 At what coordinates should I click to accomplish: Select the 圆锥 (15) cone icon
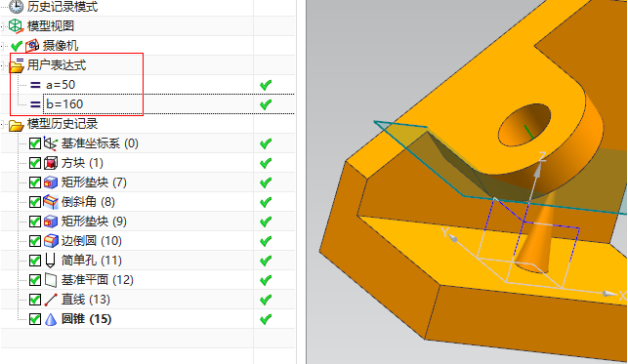click(x=51, y=320)
